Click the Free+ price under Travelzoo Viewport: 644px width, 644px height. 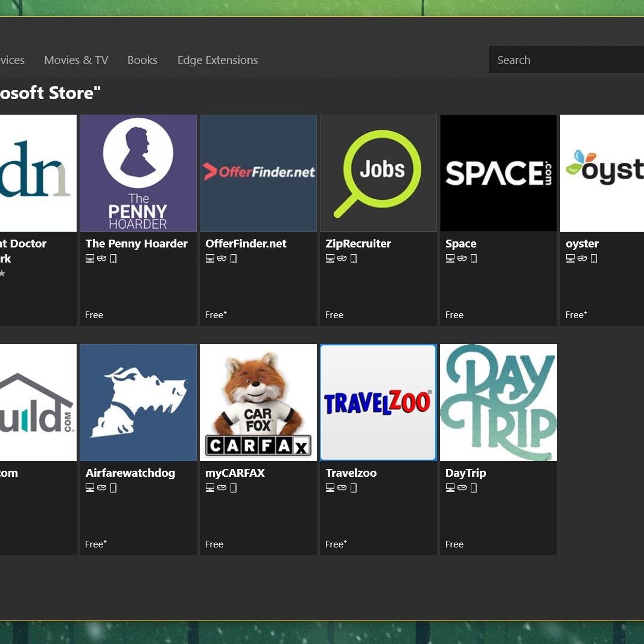(336, 544)
